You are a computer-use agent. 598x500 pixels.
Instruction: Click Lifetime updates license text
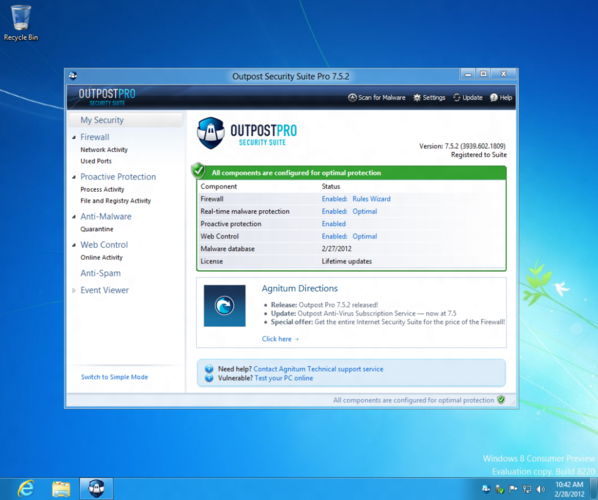347,261
